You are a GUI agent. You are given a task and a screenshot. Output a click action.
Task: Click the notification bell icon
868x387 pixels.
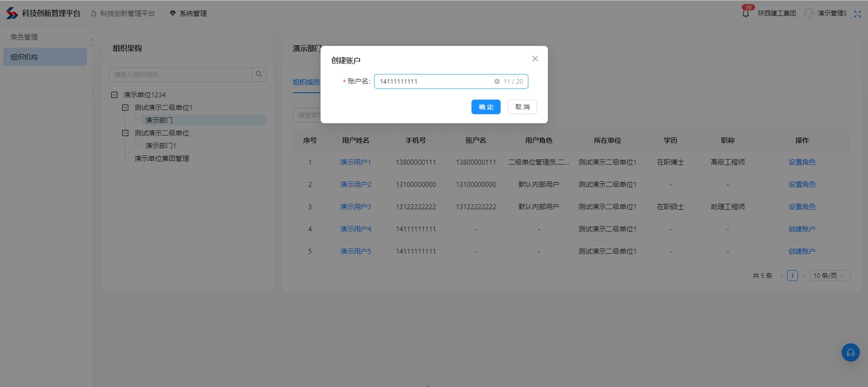(x=746, y=14)
